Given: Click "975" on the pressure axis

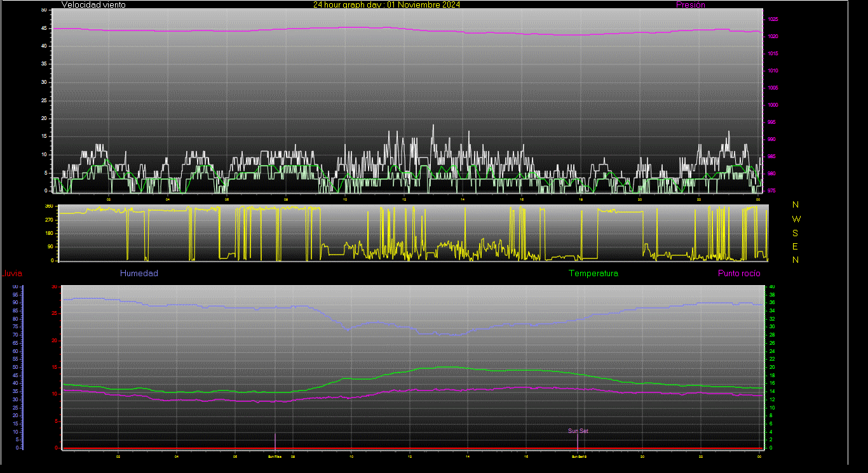Looking at the screenshot, I should (771, 190).
